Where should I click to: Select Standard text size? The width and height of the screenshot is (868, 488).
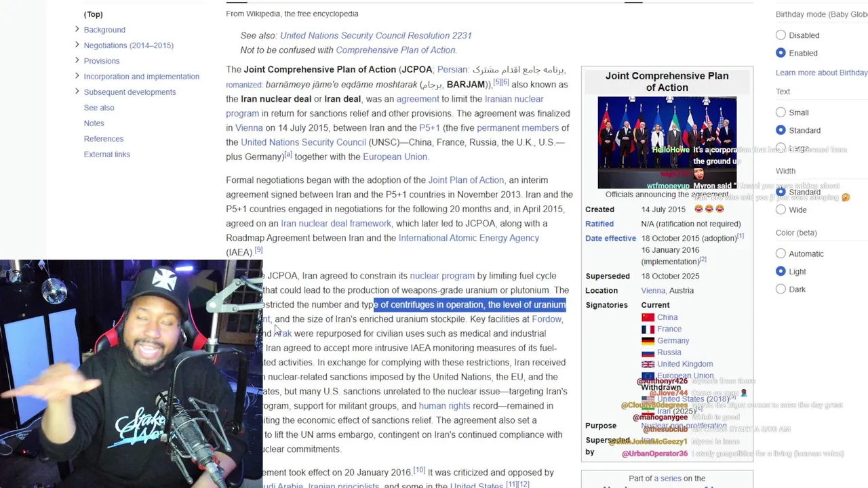click(781, 130)
